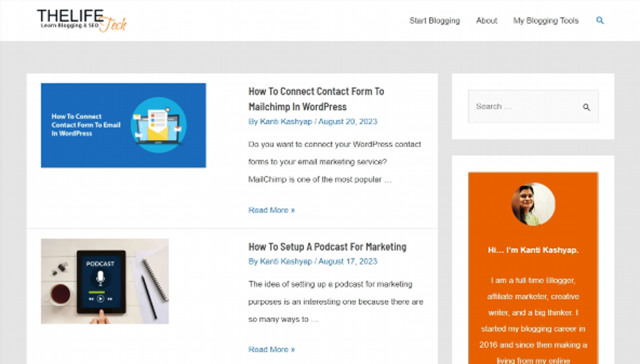Click Read More under the Mailchimp article

[x=271, y=210]
